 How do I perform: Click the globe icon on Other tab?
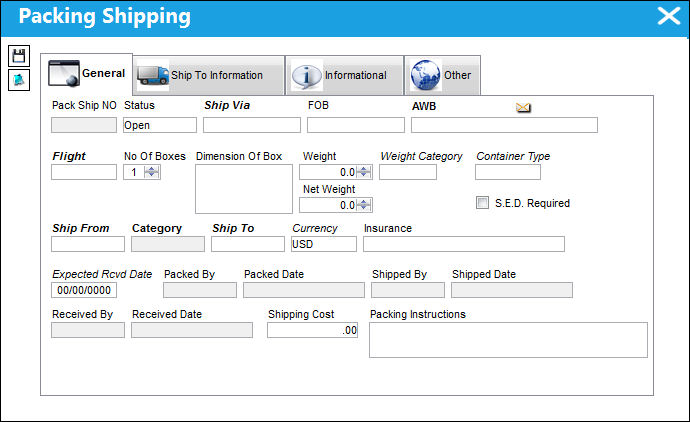pos(425,75)
